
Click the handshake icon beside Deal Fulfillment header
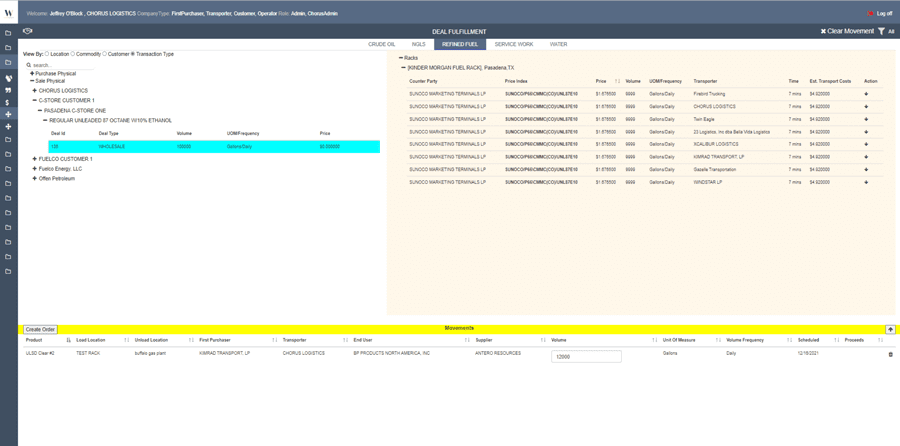click(x=27, y=31)
